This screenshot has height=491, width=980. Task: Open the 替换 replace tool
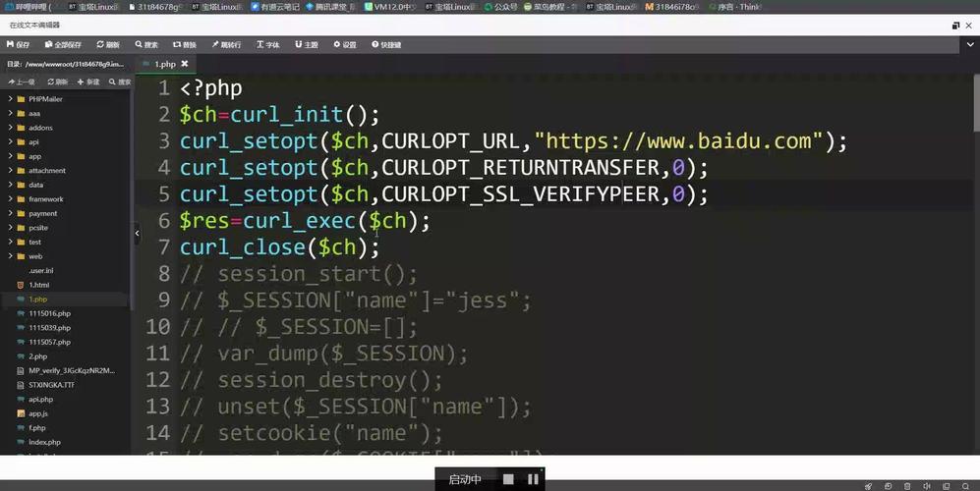pyautogui.click(x=185, y=44)
